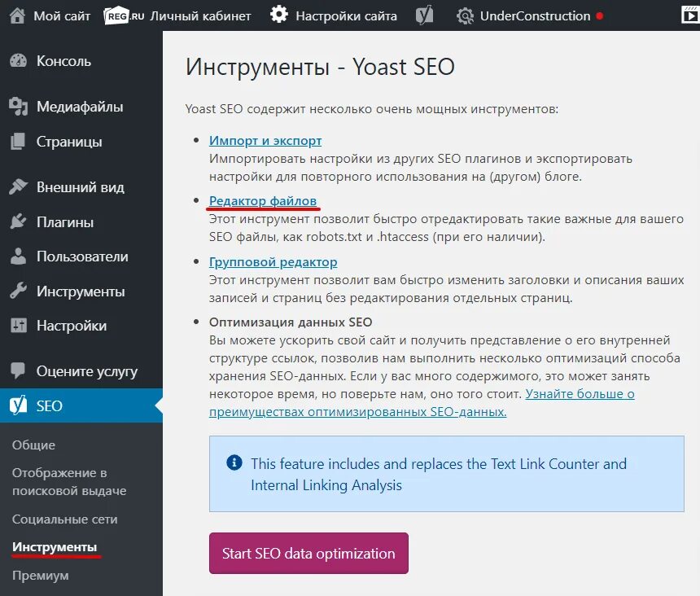
Task: Click the Страницы pages icon
Action: click(18, 142)
